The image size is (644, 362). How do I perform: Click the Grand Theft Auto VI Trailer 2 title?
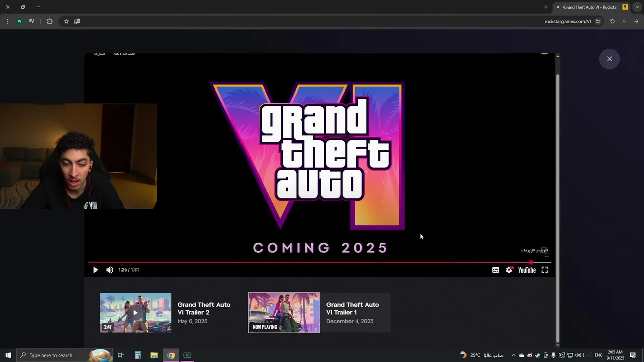204,308
